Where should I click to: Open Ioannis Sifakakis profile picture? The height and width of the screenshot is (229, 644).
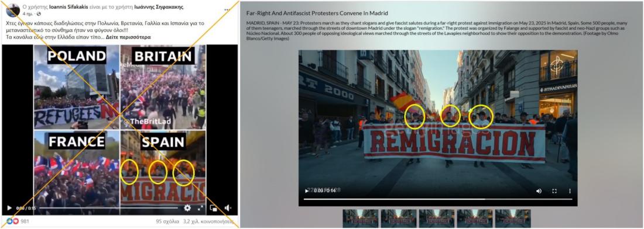[x=13, y=11]
